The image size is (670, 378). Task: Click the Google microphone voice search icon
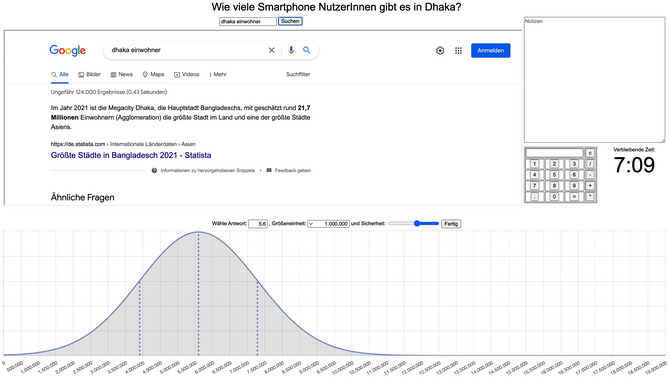tap(291, 50)
